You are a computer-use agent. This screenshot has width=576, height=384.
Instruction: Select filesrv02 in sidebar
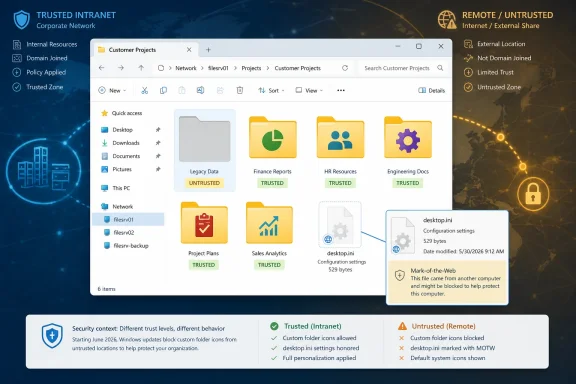[x=124, y=233]
